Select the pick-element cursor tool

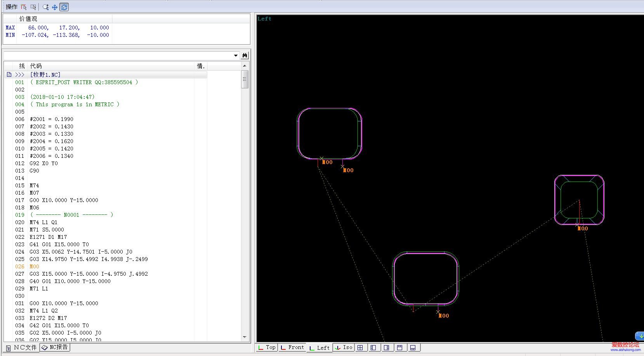24,7
